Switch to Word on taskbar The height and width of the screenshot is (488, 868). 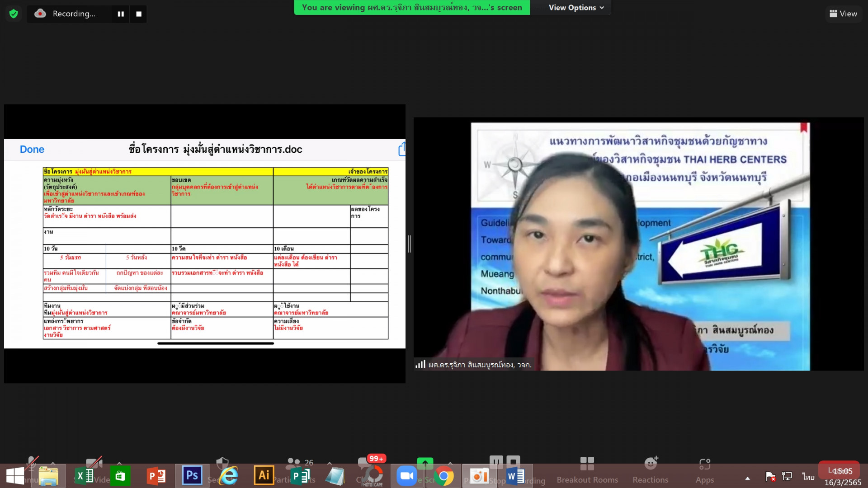click(515, 476)
